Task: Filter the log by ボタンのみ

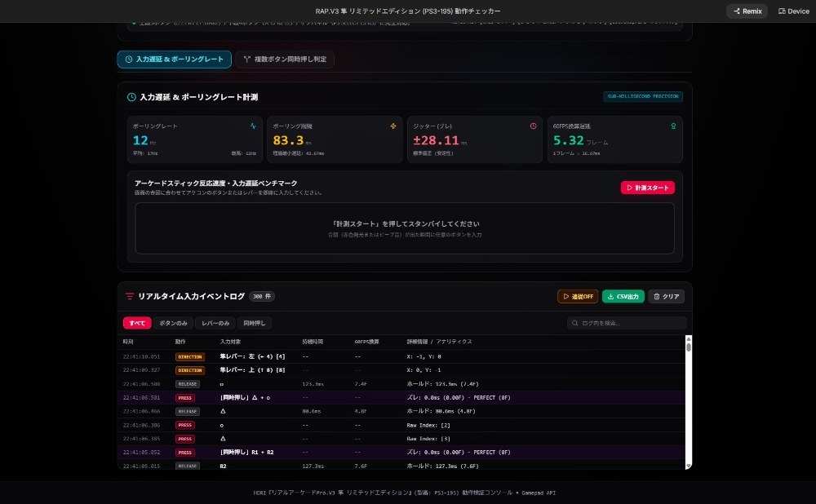Action: click(173, 323)
